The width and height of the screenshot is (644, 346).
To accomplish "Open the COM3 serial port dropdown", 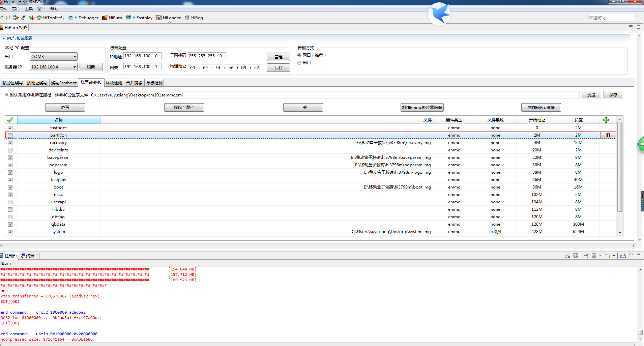I will point(54,56).
